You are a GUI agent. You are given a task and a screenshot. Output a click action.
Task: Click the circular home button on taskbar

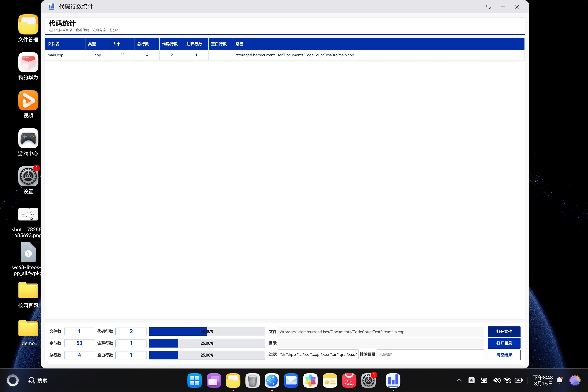coord(13,381)
